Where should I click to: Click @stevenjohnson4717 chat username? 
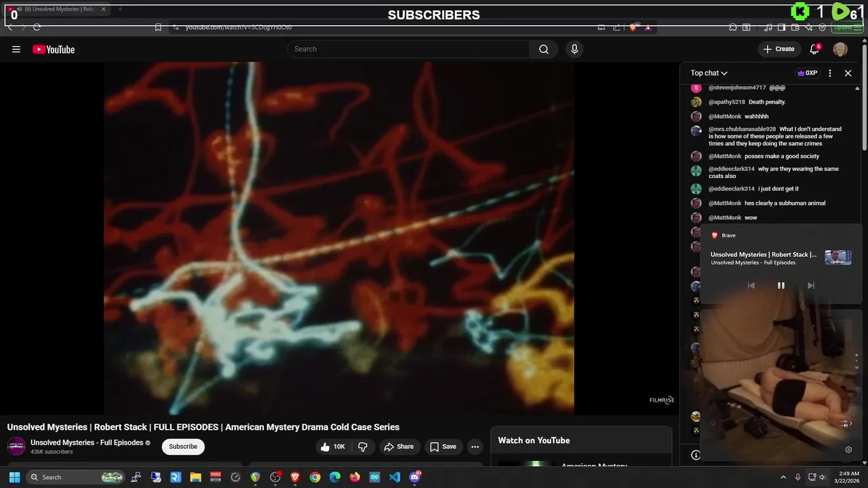[737, 87]
